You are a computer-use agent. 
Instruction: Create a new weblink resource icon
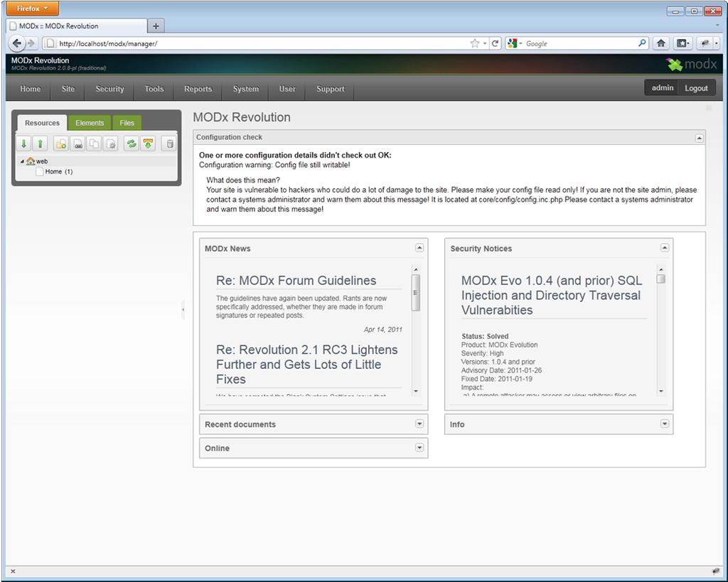tap(78, 144)
